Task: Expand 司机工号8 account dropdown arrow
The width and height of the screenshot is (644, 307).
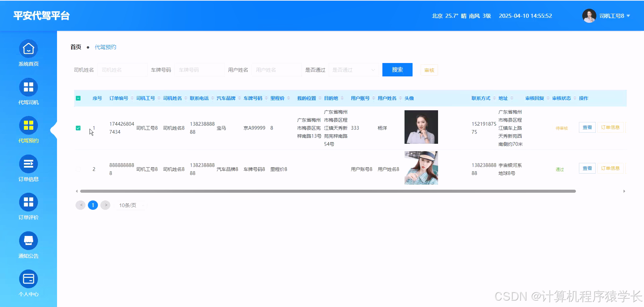Action: tap(628, 16)
